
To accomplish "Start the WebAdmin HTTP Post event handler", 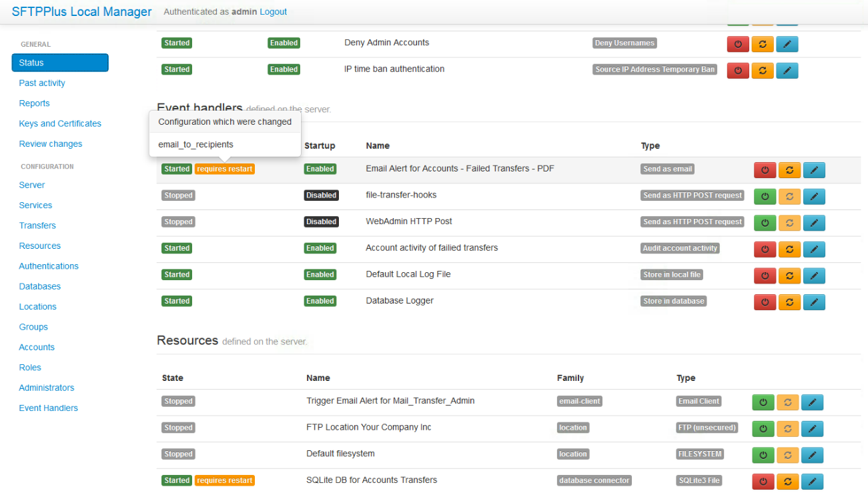I will click(x=765, y=223).
